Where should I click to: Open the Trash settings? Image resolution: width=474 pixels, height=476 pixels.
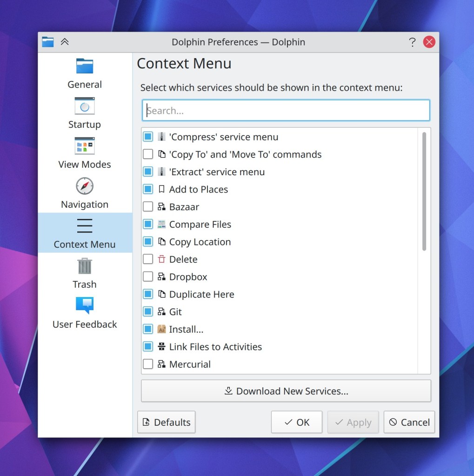[85, 273]
